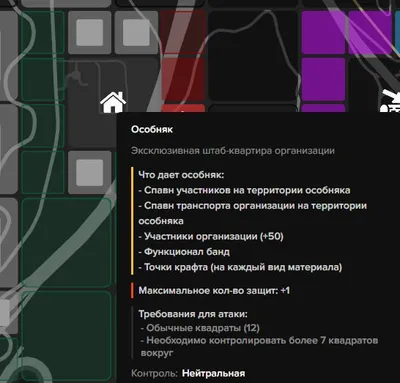This screenshot has height=383, width=400.
Task: Select the gray light-centered square below the house icon
Action: click(x=89, y=172)
